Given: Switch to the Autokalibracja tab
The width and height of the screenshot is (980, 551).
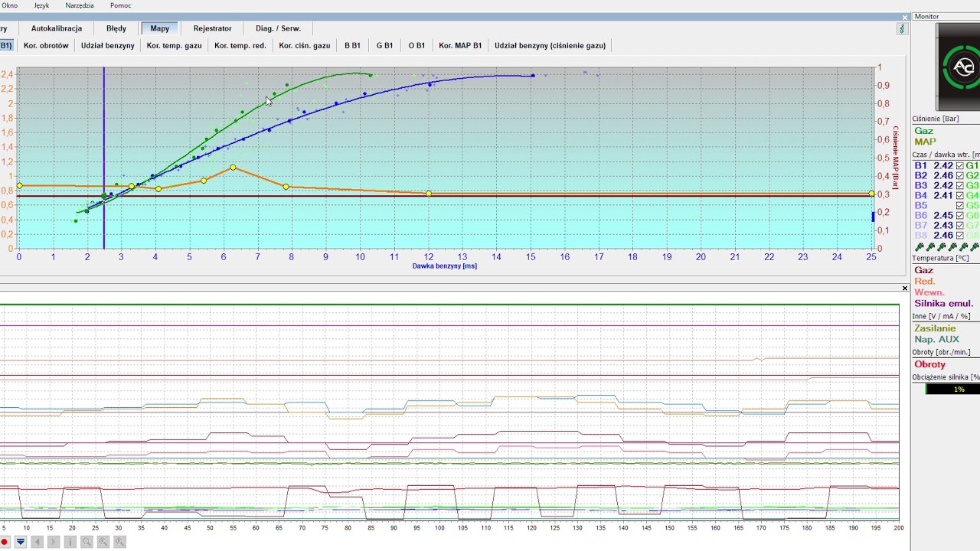Looking at the screenshot, I should (x=57, y=28).
